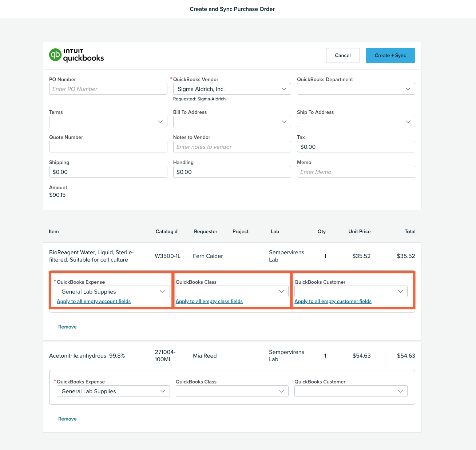476x450 pixels.
Task: Click the BioReagent Water item description
Action: point(91,256)
